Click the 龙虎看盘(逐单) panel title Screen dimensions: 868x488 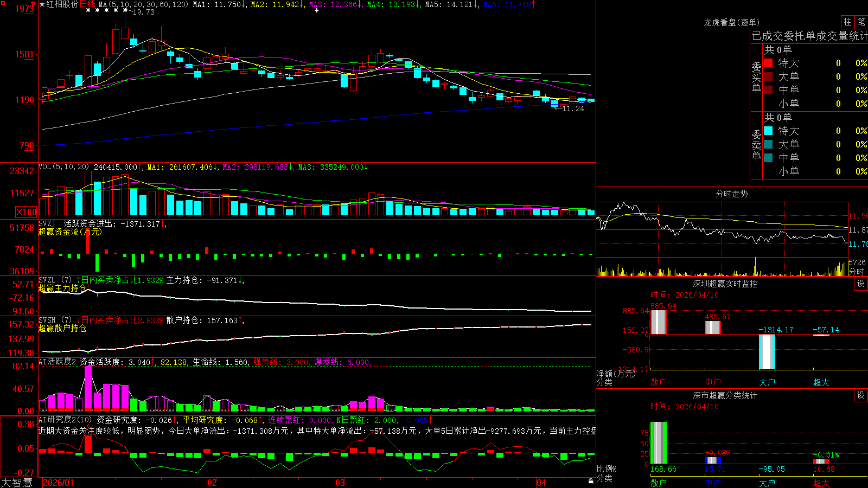[x=731, y=22]
